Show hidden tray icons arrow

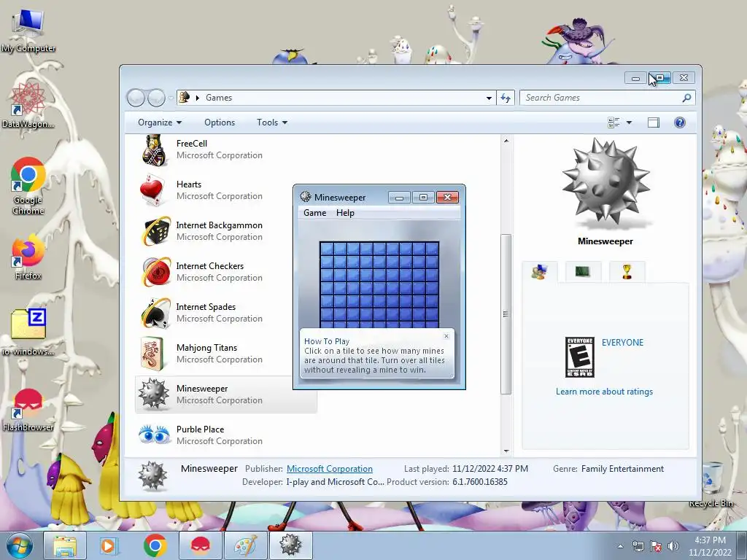pos(620,546)
